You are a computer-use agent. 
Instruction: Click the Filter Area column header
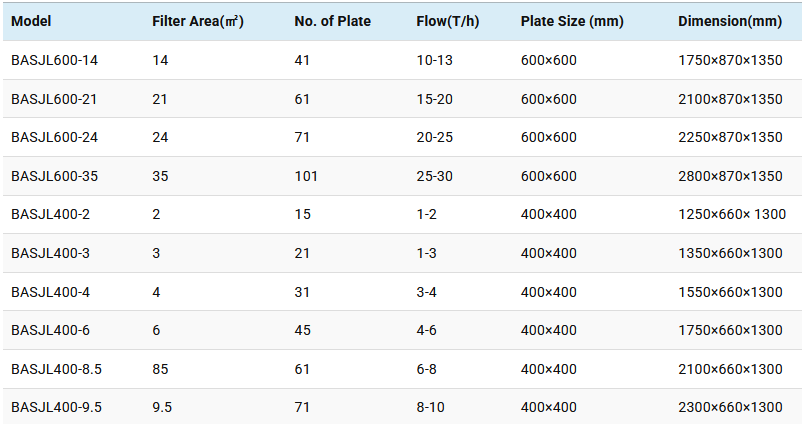coord(197,21)
